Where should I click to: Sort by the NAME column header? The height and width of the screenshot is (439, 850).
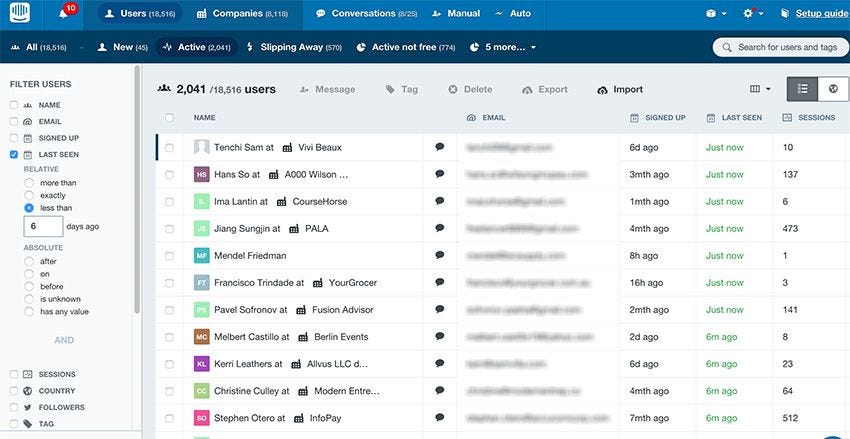click(x=204, y=117)
